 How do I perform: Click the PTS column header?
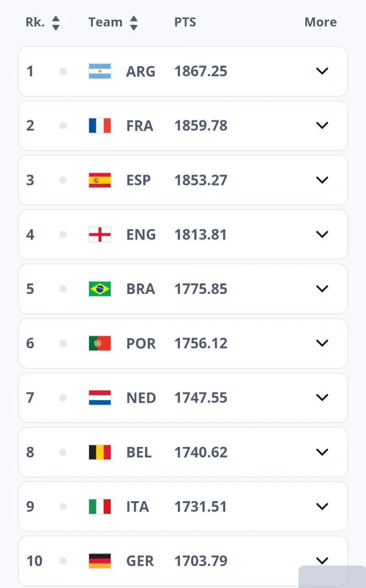point(185,23)
